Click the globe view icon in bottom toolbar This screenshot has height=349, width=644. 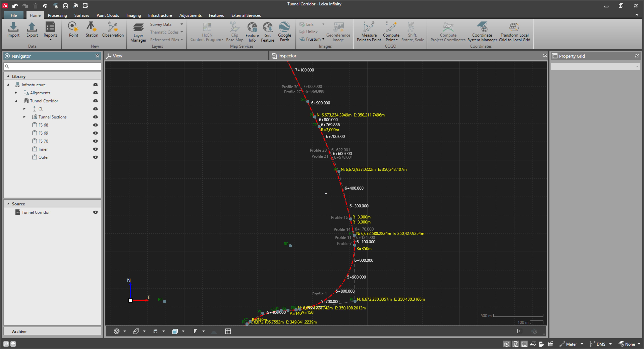point(116,331)
